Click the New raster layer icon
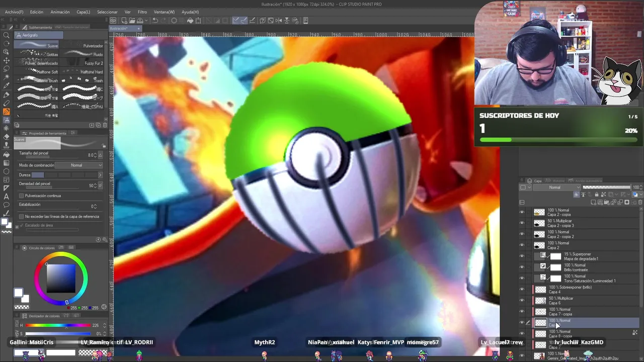The height and width of the screenshot is (362, 644). [594, 202]
